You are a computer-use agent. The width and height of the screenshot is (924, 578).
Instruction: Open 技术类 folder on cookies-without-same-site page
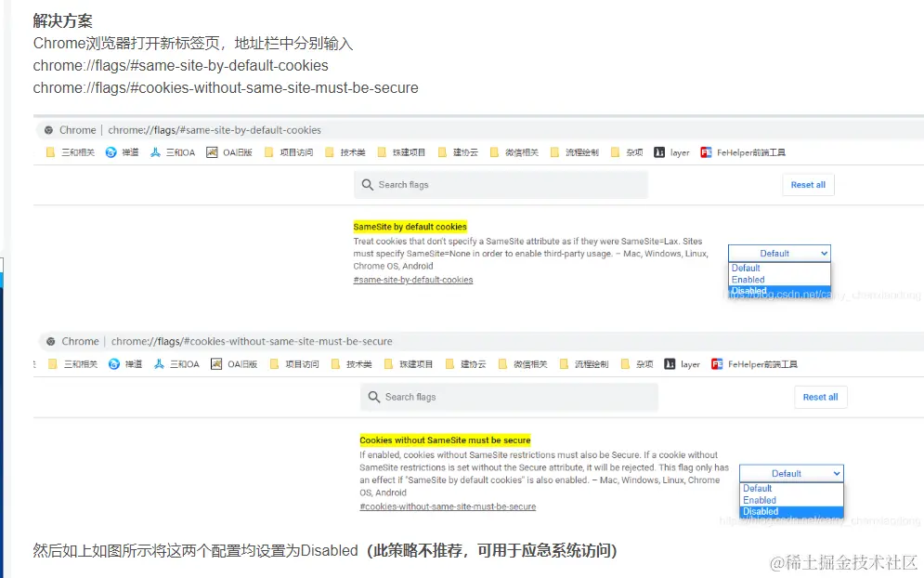pos(352,364)
